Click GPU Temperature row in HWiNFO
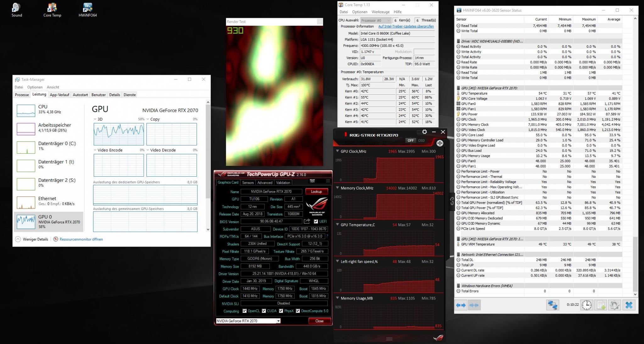Image resolution: width=644 pixels, height=344 pixels. click(x=539, y=93)
